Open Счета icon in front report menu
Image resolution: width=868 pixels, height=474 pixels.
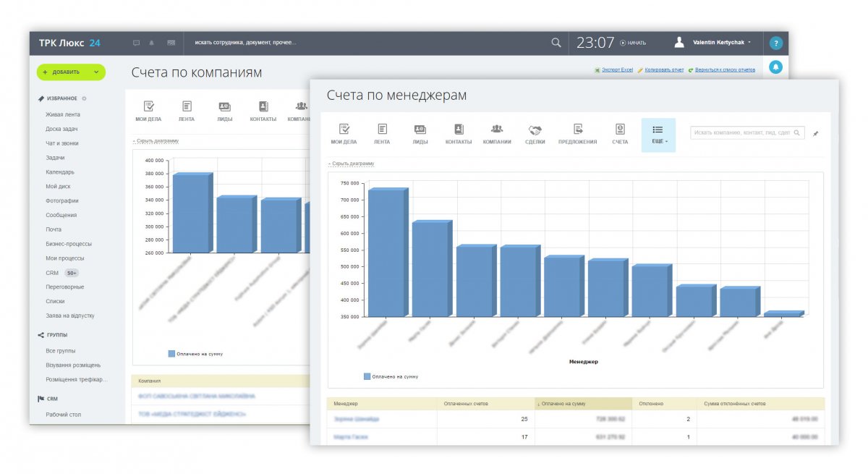(x=620, y=135)
